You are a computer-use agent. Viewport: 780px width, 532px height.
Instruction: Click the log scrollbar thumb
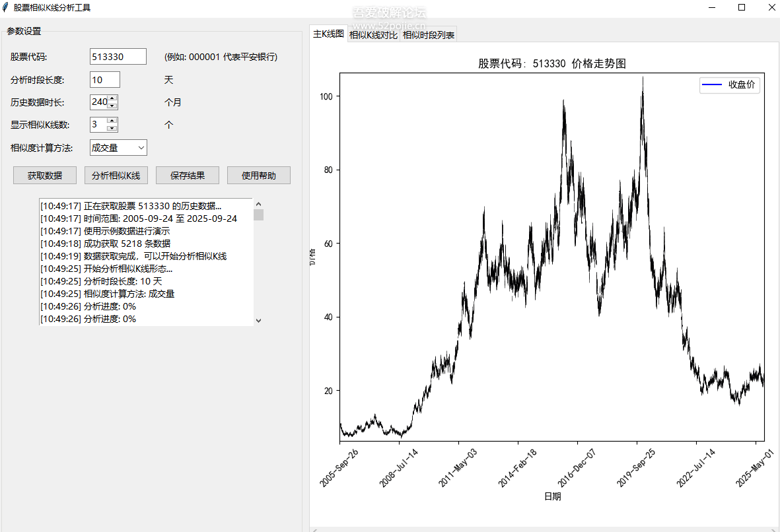coord(258,215)
